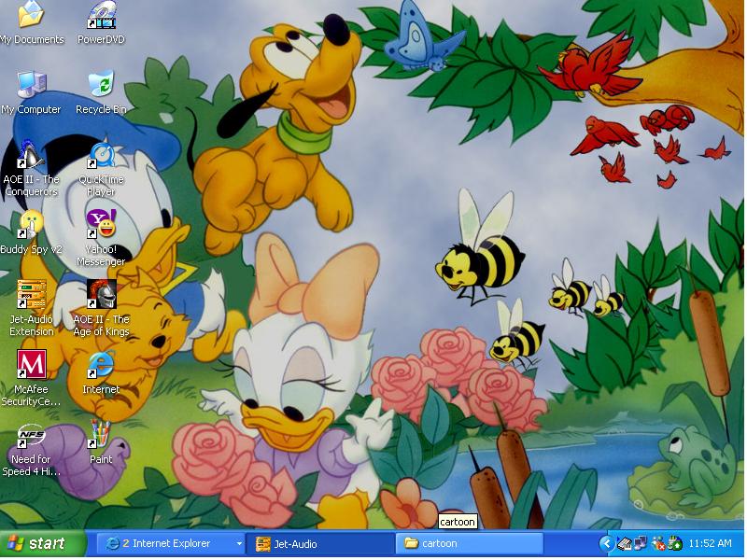Open the Internet Explorer taskbar group
747x560 pixels.
point(170,544)
